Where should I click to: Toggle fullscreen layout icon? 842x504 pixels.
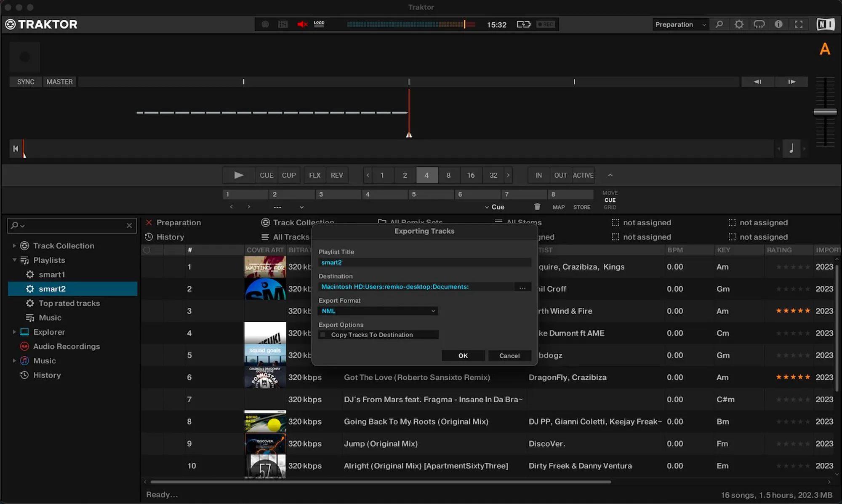pos(799,24)
